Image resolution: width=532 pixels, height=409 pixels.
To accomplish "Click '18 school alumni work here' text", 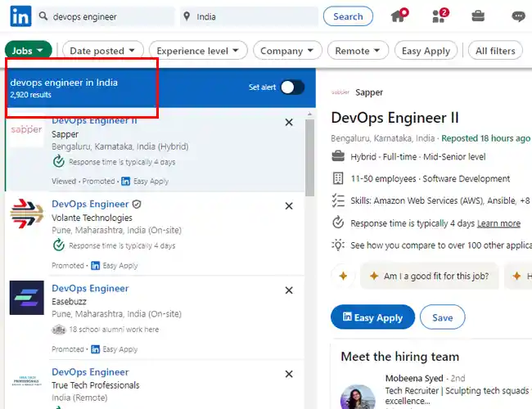I will click(x=114, y=330).
